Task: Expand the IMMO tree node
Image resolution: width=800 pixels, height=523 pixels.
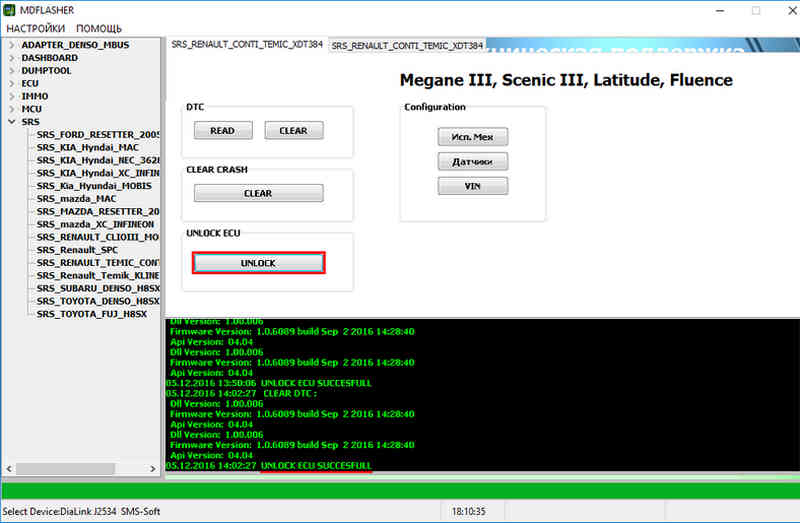Action: point(12,96)
